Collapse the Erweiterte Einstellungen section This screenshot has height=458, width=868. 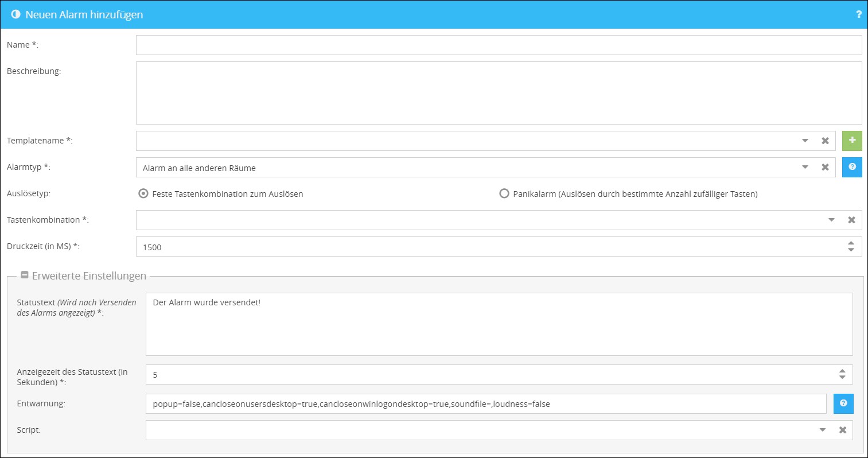pyautogui.click(x=25, y=275)
